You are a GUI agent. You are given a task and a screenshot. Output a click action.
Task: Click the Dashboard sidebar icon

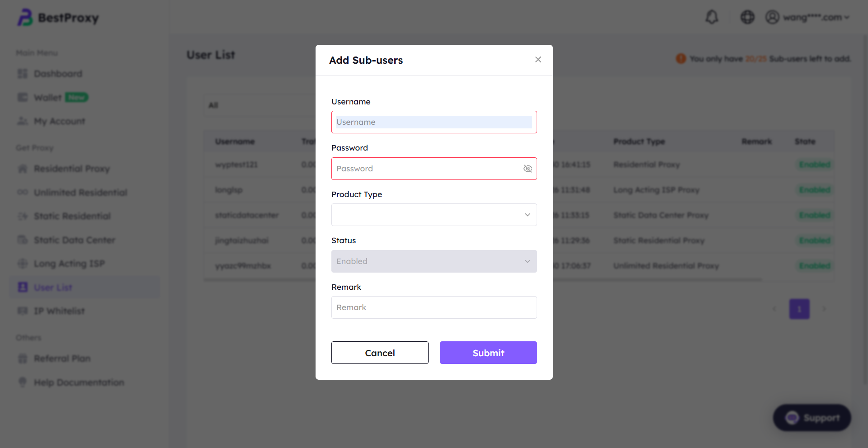(x=23, y=74)
